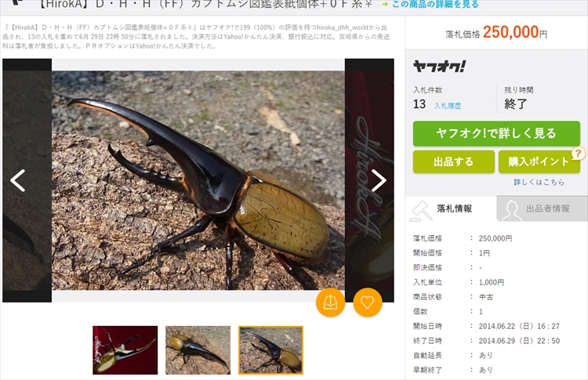Image resolution: width=588 pixels, height=380 pixels.
Task: Click the main Hercules beetle image
Action: pos(198,180)
